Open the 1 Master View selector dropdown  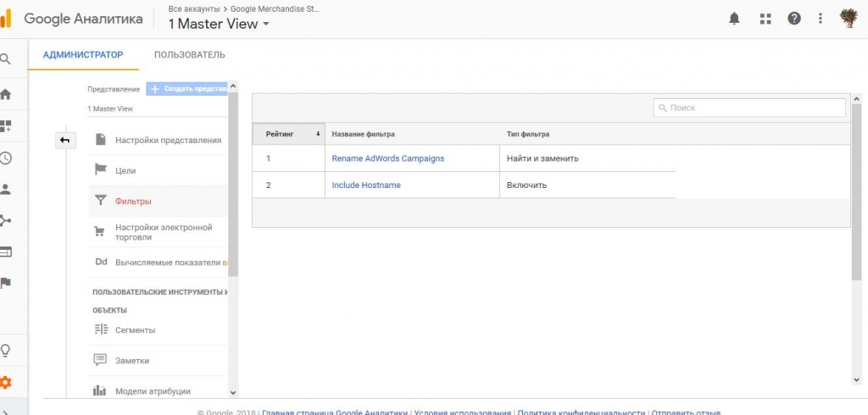point(219,24)
